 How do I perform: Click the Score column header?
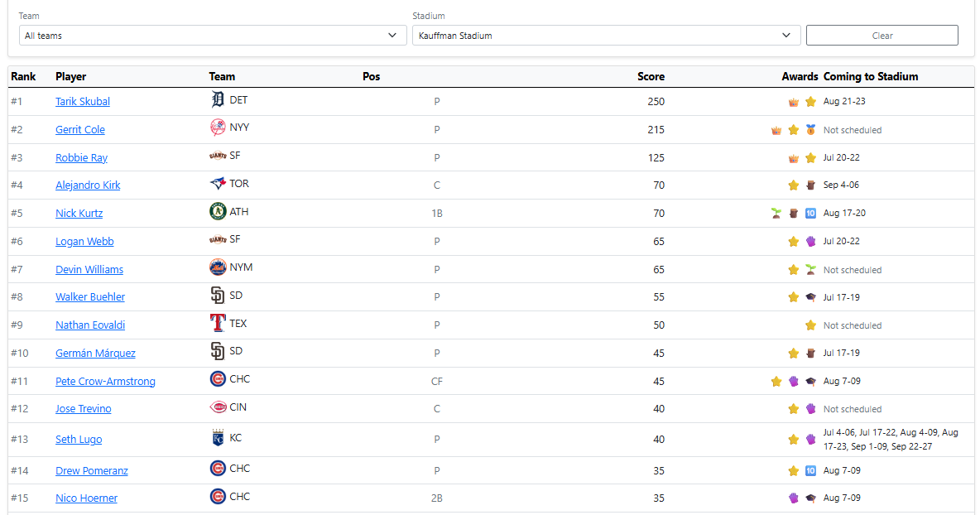651,76
